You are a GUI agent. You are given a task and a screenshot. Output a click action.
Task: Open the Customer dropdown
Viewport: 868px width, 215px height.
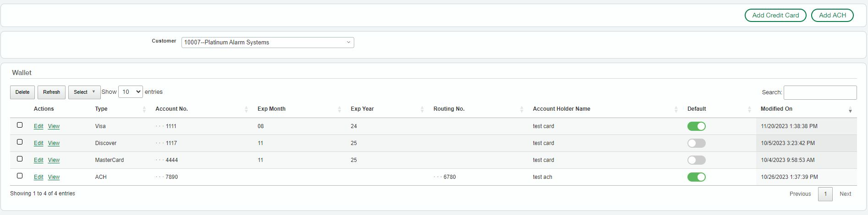pos(268,43)
